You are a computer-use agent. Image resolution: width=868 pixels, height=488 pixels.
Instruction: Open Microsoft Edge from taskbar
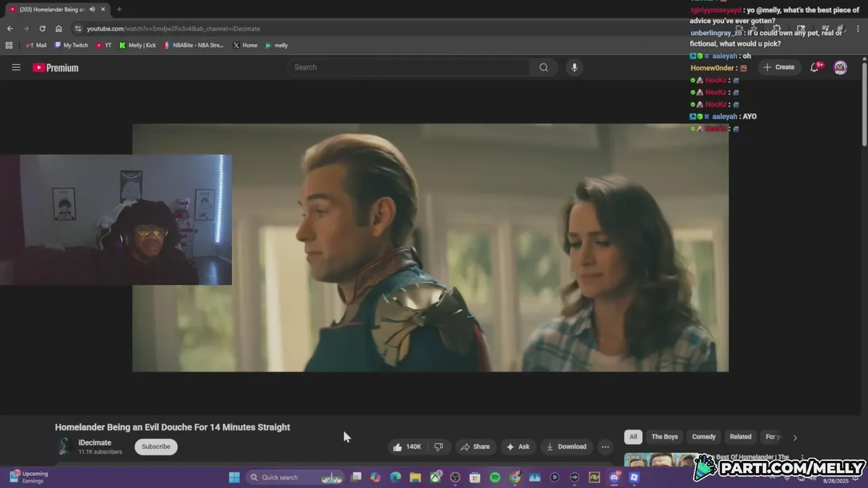coord(395,477)
